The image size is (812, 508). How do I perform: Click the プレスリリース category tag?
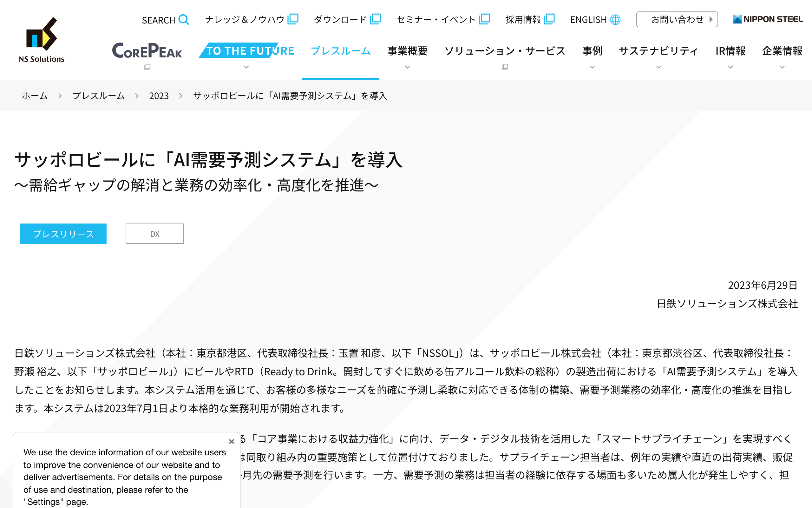tap(63, 234)
